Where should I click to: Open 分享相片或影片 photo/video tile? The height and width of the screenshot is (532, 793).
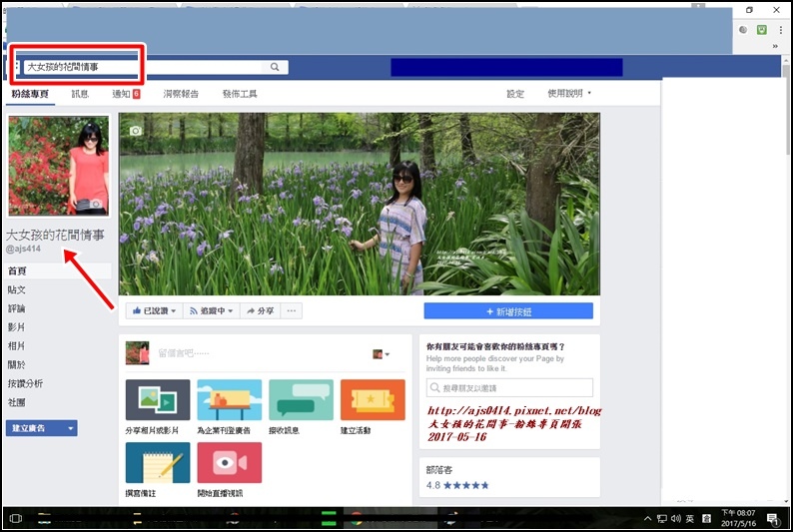coord(158,399)
